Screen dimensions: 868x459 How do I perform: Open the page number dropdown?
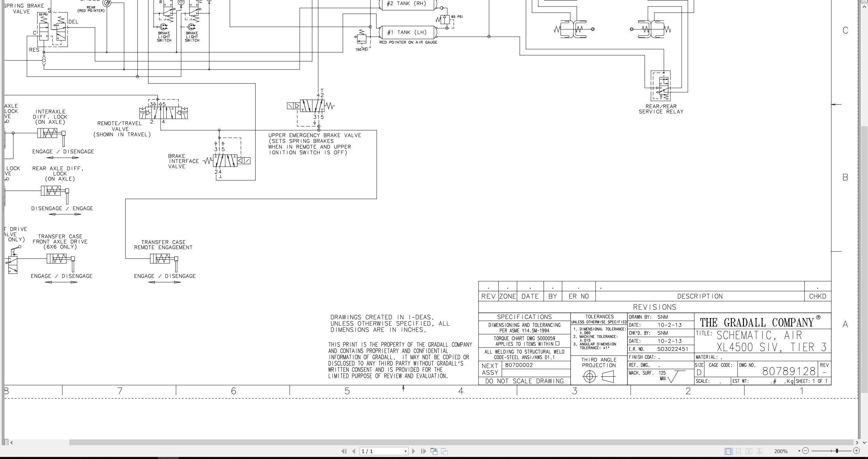coord(405,451)
